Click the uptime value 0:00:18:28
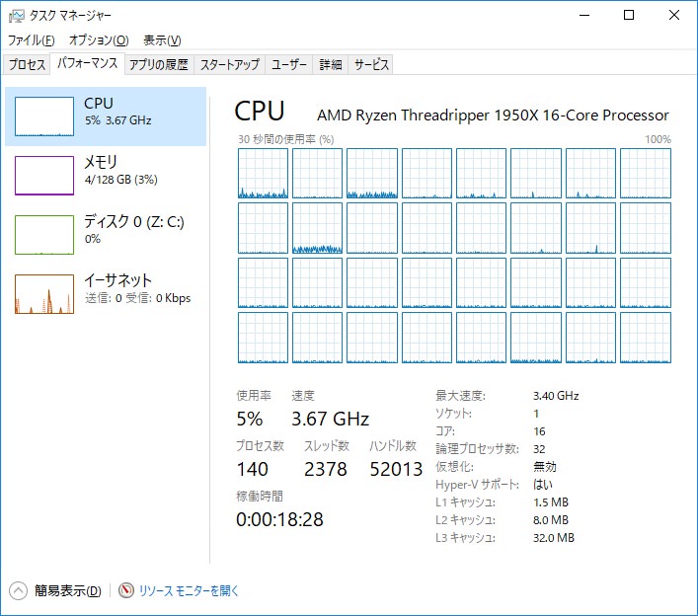 click(279, 519)
